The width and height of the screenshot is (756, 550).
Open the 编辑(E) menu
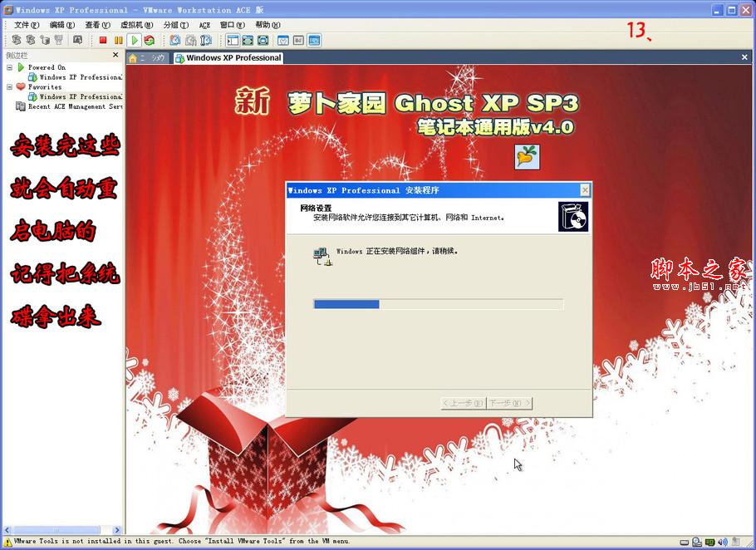(x=62, y=25)
